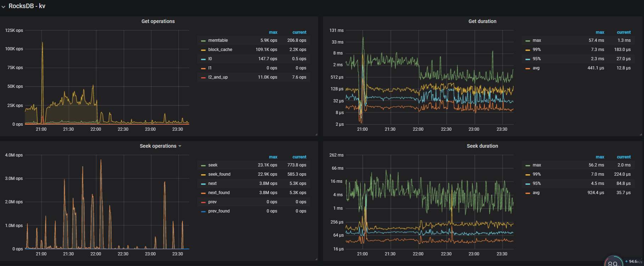Click the Get duration panel title

(482, 21)
